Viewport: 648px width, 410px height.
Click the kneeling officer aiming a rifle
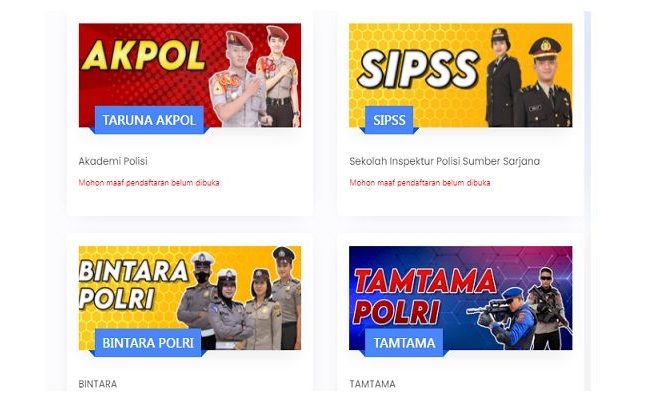503,317
